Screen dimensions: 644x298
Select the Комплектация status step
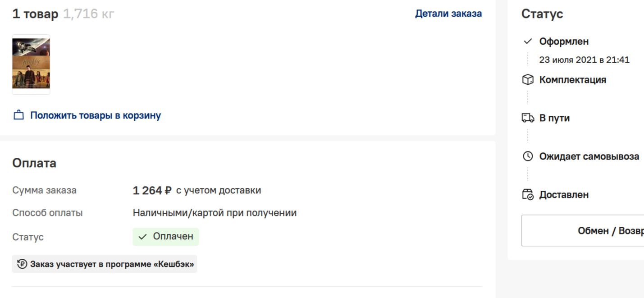[572, 80]
